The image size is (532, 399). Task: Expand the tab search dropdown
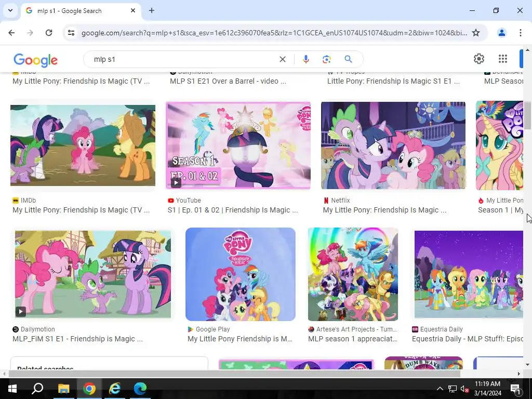tap(10, 10)
